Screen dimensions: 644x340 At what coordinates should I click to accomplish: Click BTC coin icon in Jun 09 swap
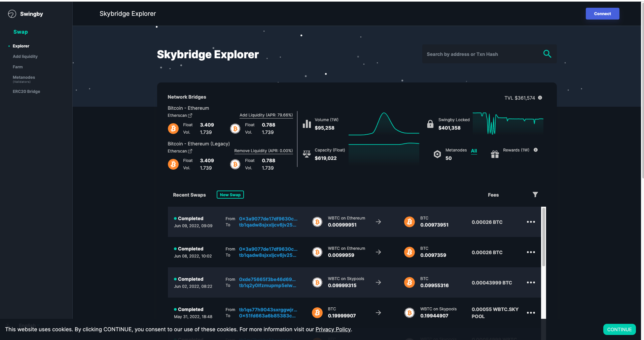point(409,222)
